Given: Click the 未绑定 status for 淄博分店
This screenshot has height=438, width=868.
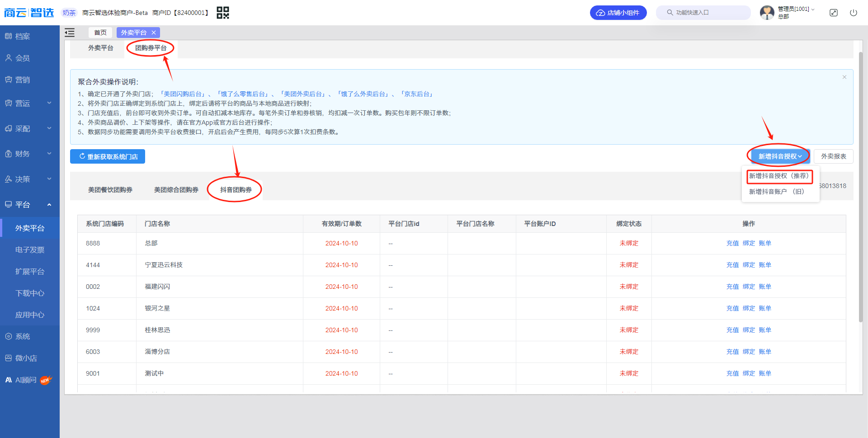Looking at the screenshot, I should [x=629, y=352].
